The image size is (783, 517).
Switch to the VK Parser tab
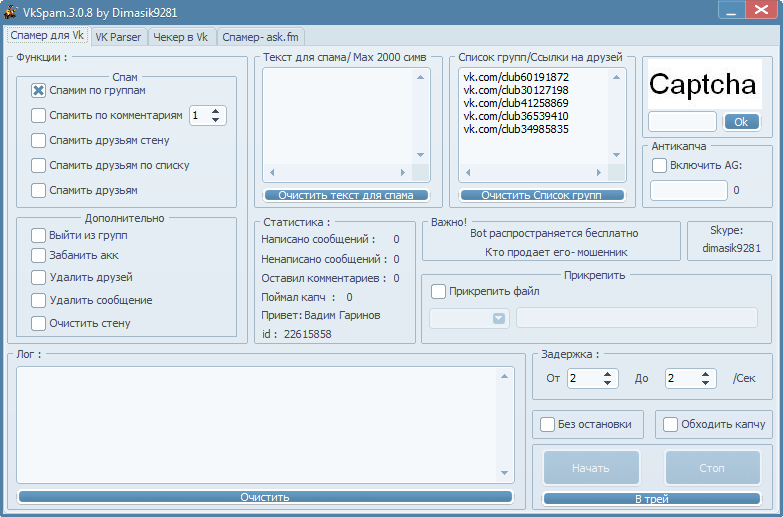[x=118, y=37]
